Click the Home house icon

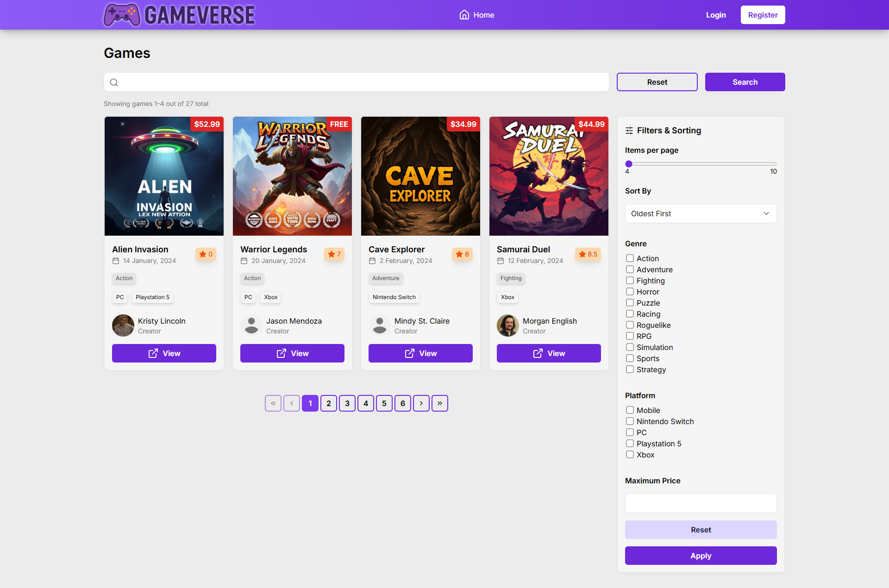tap(464, 15)
